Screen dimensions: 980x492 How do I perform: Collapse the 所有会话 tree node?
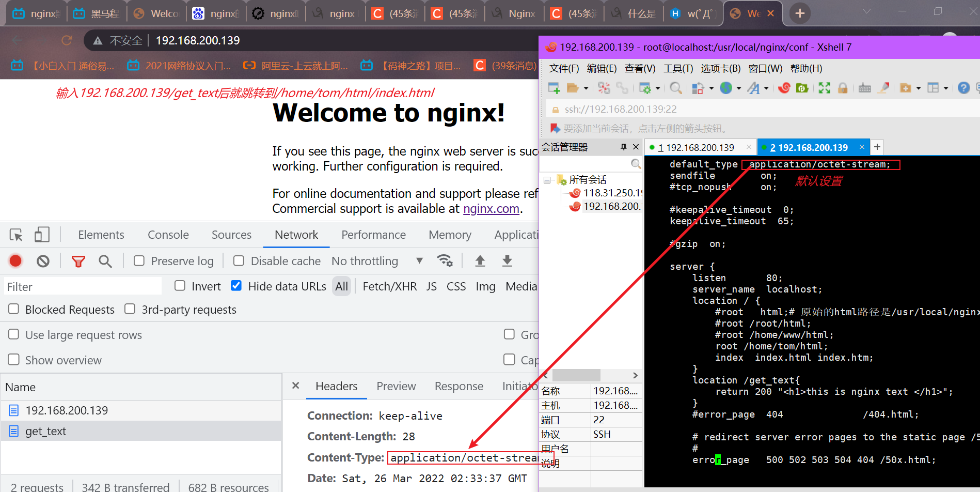[547, 180]
